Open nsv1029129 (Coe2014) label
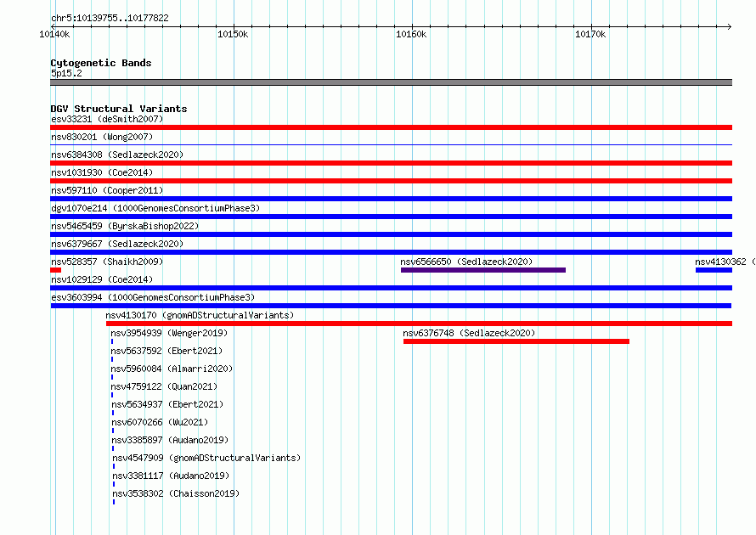 coord(102,279)
